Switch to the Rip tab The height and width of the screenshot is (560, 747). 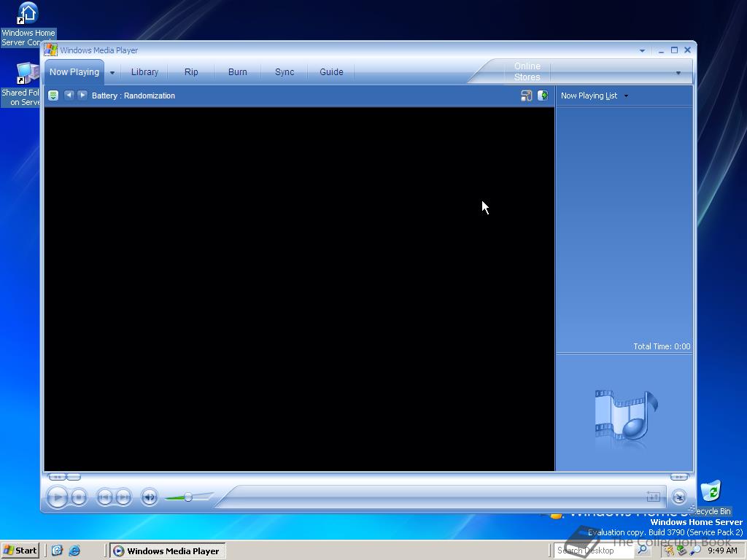[x=191, y=72]
